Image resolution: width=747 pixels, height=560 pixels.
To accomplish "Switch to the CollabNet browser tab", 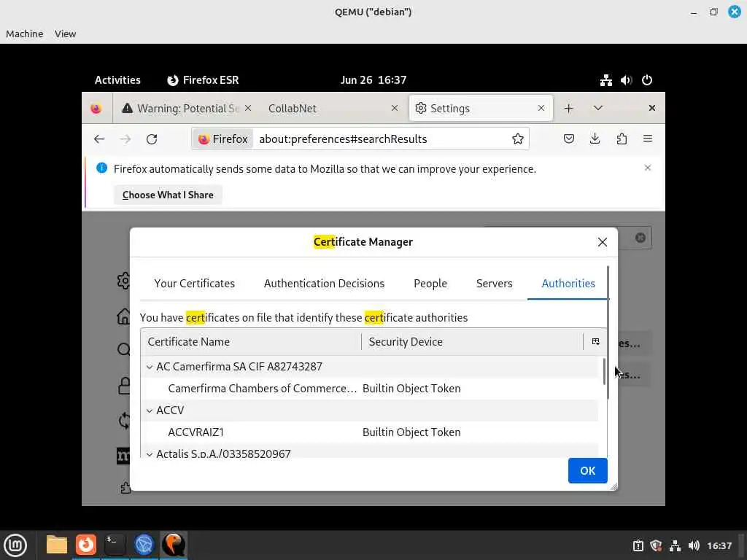I will [331, 109].
